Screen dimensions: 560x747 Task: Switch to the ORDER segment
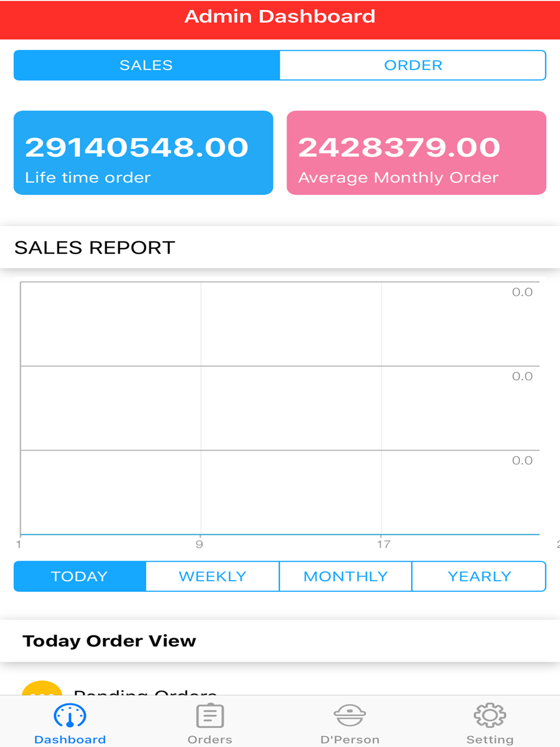pos(413,65)
